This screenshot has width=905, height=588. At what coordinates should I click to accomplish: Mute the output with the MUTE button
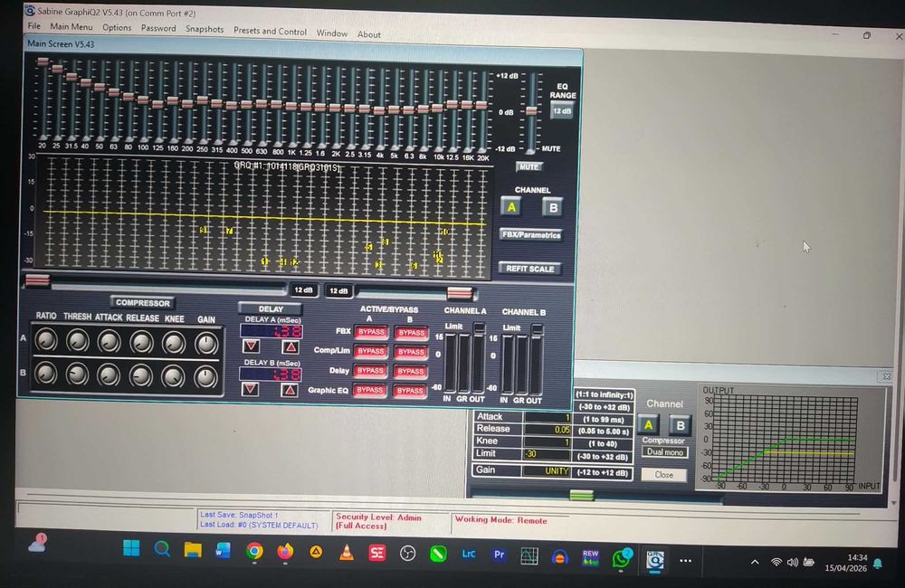529,166
